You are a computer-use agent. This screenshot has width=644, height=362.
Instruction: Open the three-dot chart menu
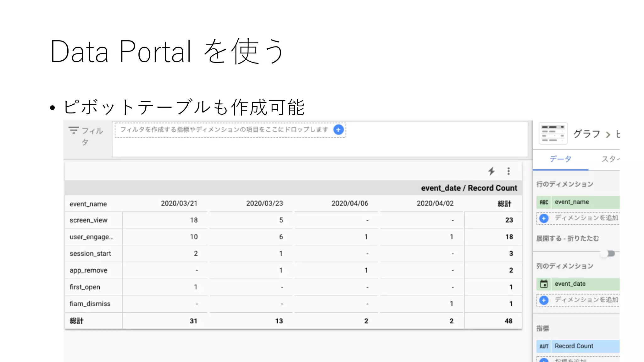click(508, 171)
